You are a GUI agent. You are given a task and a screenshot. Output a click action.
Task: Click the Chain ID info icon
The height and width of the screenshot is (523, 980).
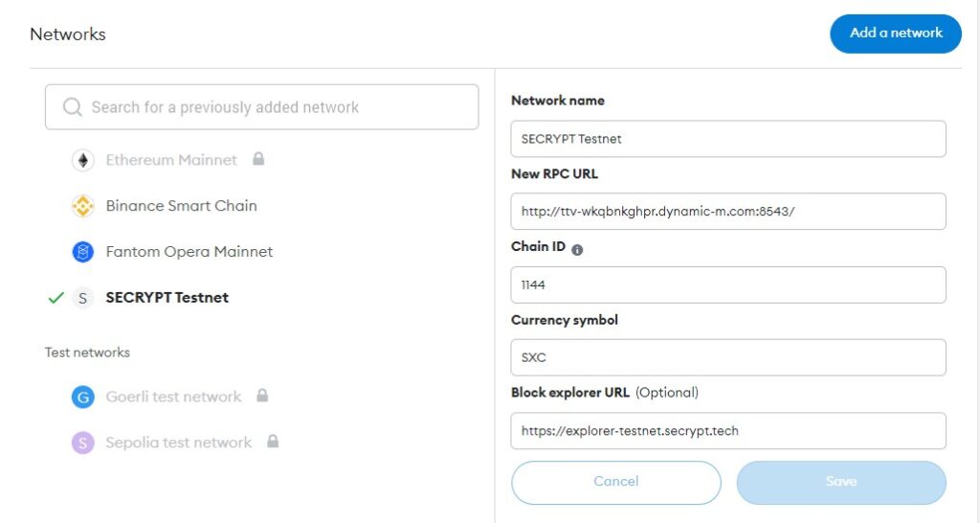577,249
